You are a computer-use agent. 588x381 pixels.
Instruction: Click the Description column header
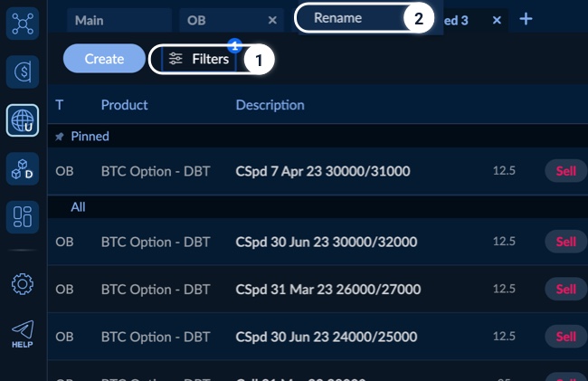click(270, 105)
